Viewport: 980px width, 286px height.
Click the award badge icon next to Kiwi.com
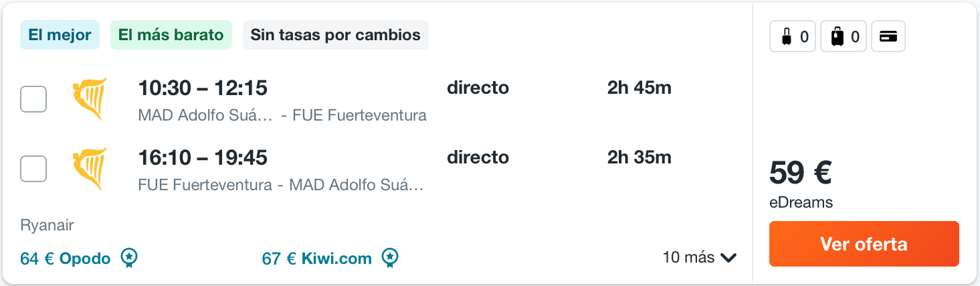point(390,257)
